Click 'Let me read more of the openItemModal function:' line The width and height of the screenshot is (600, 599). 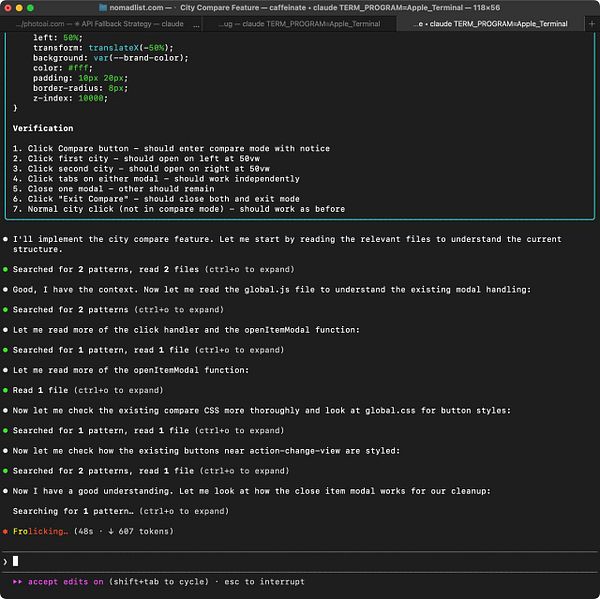point(131,370)
